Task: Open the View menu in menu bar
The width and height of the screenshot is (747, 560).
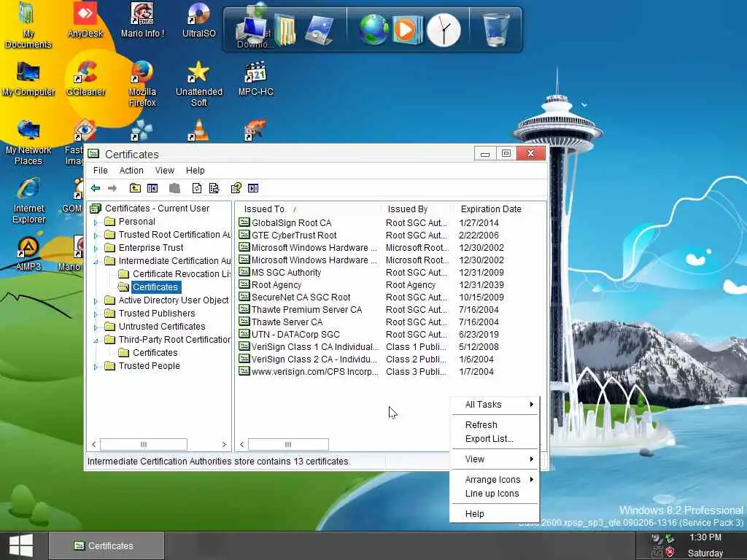Action: point(164,170)
